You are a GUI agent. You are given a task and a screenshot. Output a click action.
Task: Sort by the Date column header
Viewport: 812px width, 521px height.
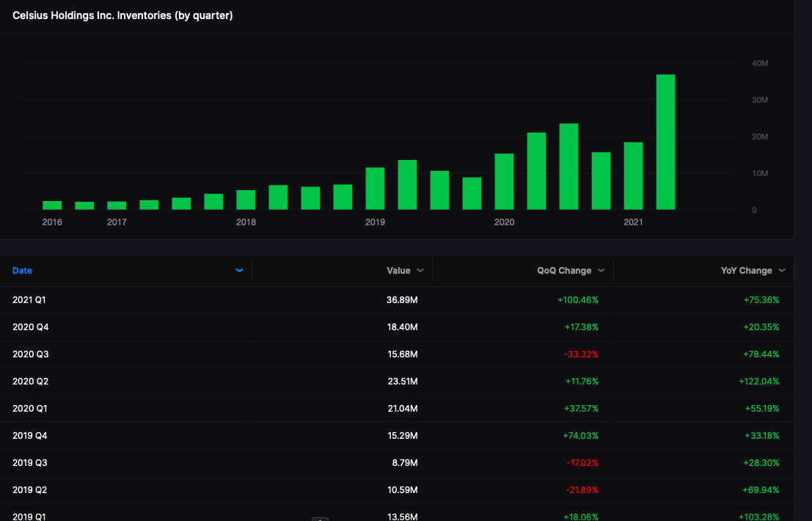pos(22,270)
